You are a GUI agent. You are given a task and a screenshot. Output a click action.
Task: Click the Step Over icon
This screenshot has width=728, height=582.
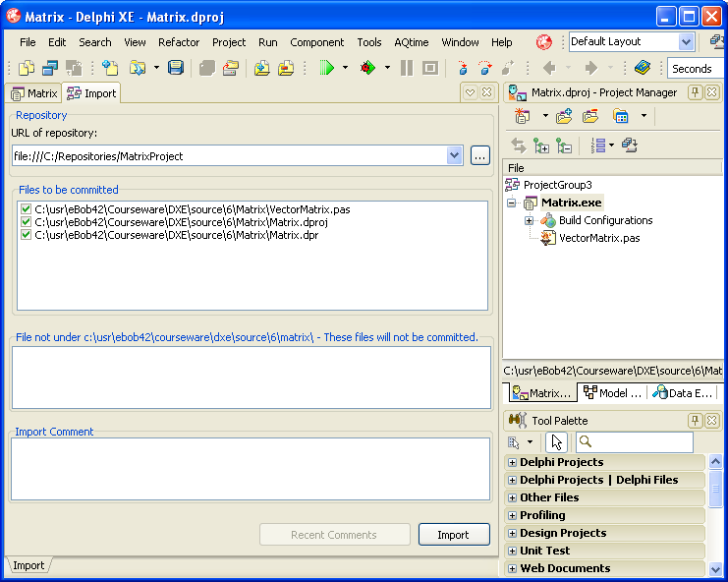(484, 68)
